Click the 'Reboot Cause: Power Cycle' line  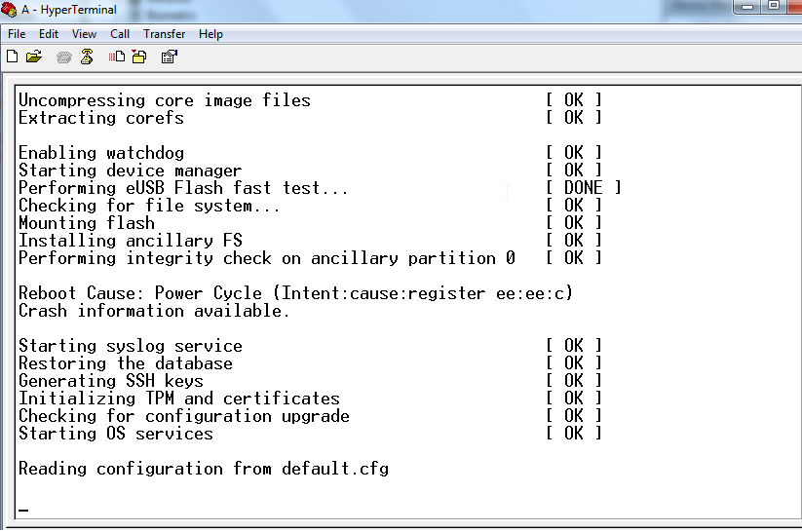coord(295,293)
